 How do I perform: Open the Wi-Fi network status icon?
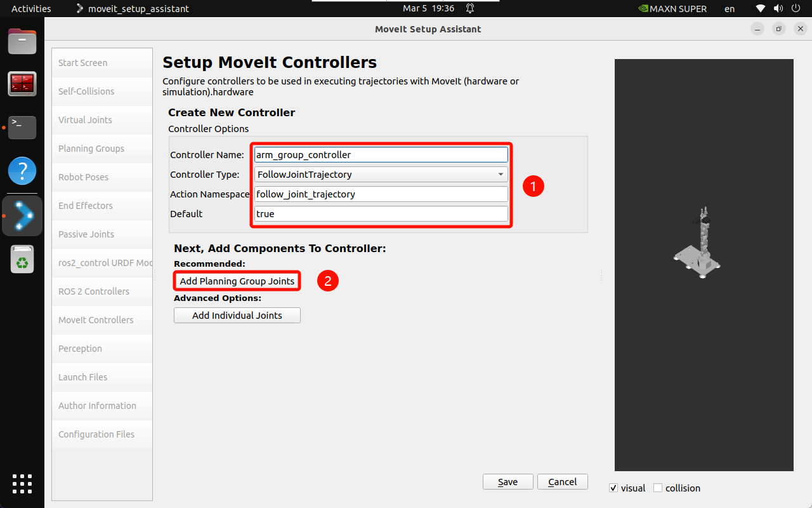(761, 9)
